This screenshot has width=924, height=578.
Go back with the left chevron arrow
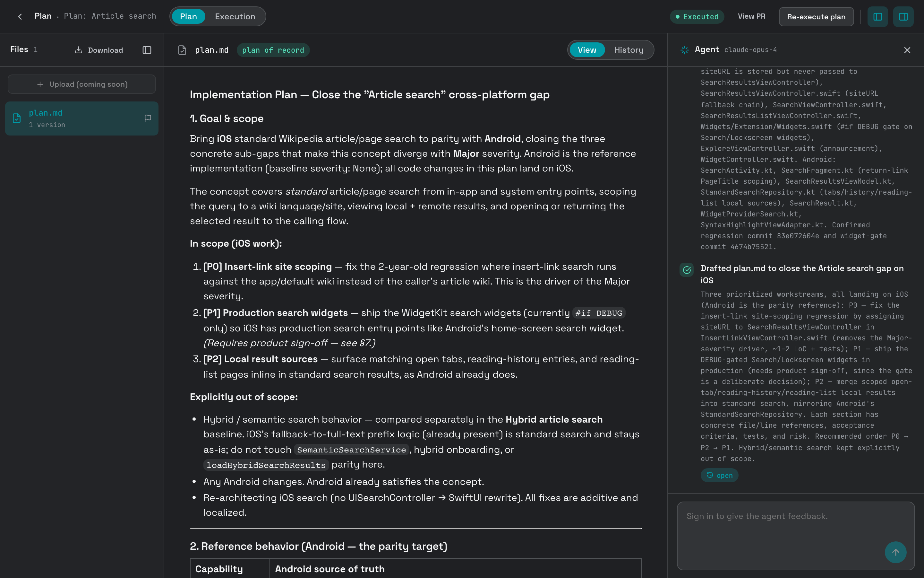click(20, 16)
